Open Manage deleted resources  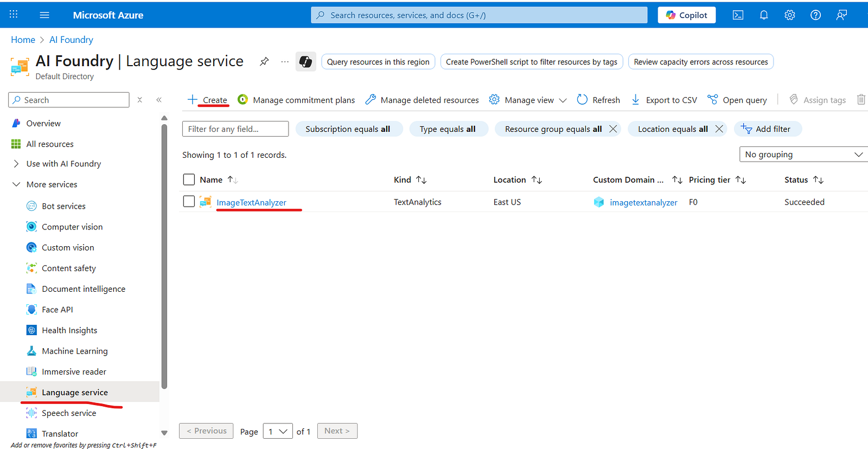[422, 100]
